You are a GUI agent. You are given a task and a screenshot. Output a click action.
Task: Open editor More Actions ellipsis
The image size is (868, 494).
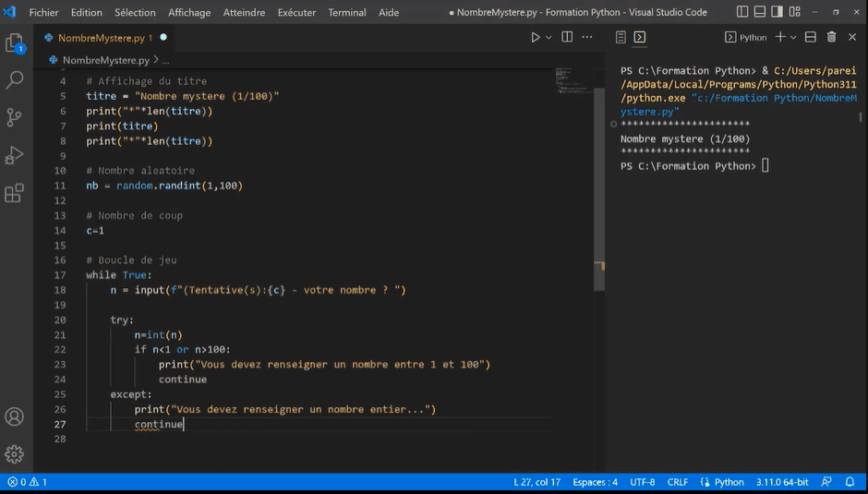587,37
